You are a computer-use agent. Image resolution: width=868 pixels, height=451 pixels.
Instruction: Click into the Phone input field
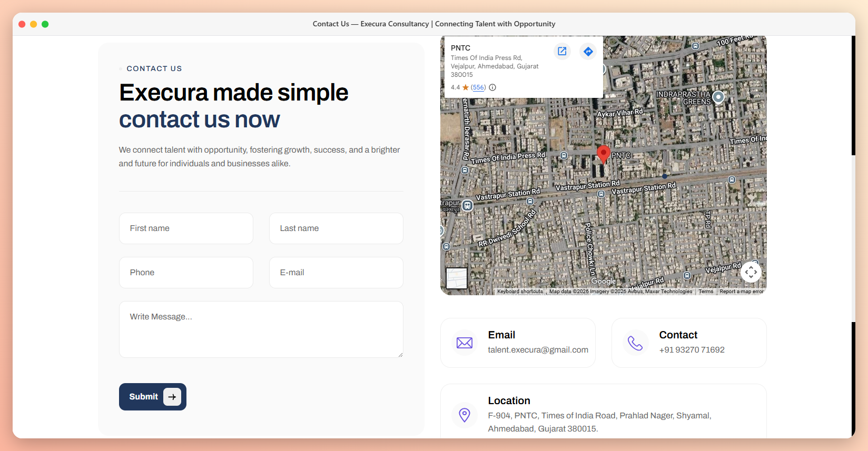click(186, 273)
